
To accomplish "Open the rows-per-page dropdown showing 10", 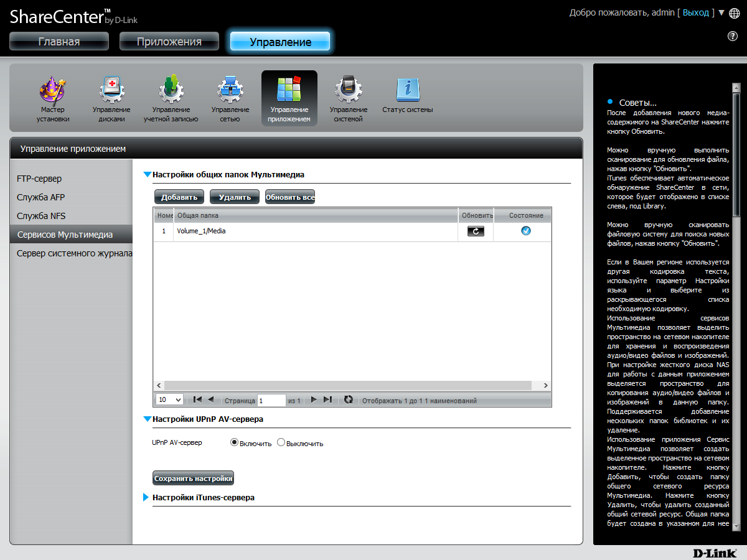I will [169, 400].
